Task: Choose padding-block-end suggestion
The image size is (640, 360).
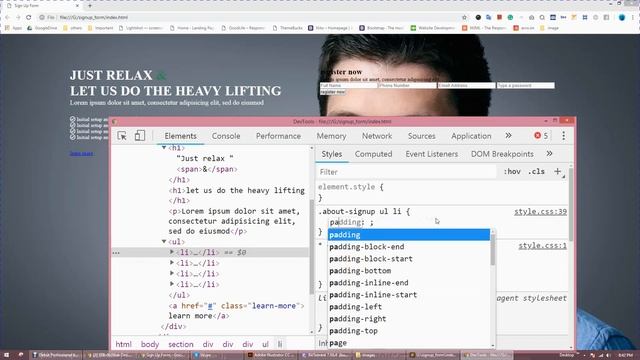Action: pyautogui.click(x=409, y=247)
